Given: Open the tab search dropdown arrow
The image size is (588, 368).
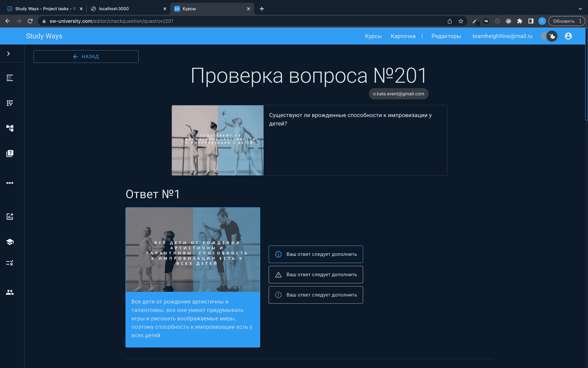Looking at the screenshot, I should (x=580, y=9).
